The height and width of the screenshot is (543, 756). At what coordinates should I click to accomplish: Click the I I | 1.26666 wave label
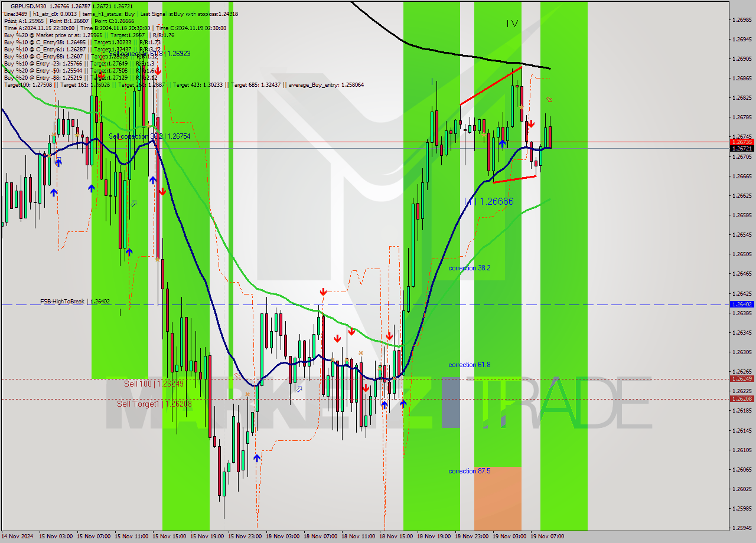point(488,201)
